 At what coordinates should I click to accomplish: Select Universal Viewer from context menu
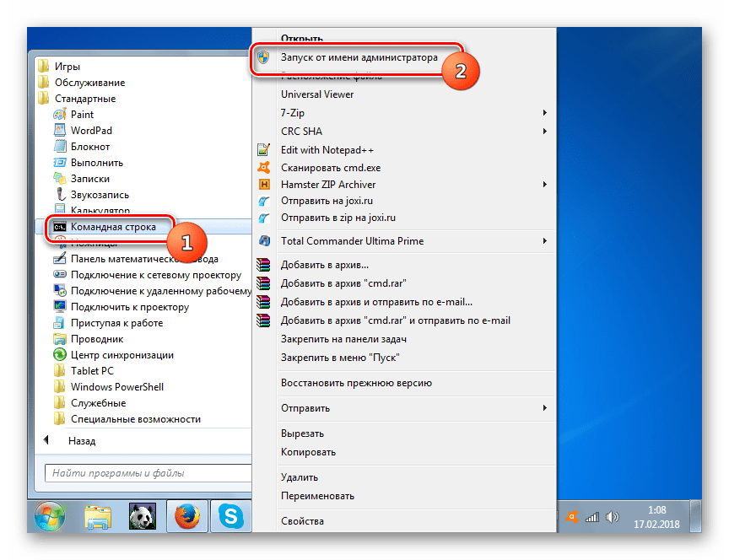(x=317, y=94)
